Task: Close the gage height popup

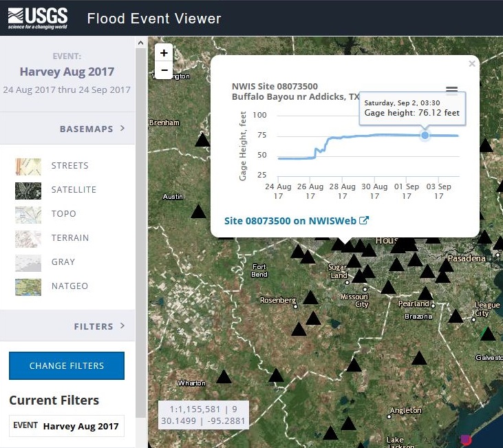Action: coord(471,63)
